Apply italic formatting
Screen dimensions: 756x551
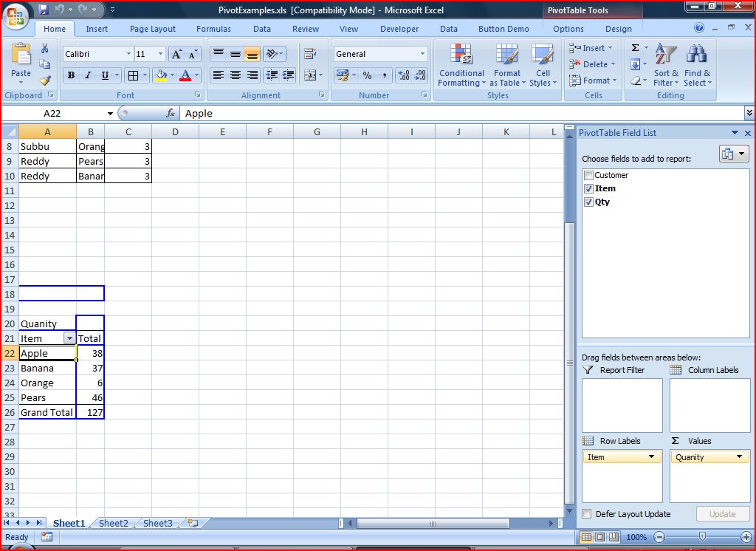88,75
